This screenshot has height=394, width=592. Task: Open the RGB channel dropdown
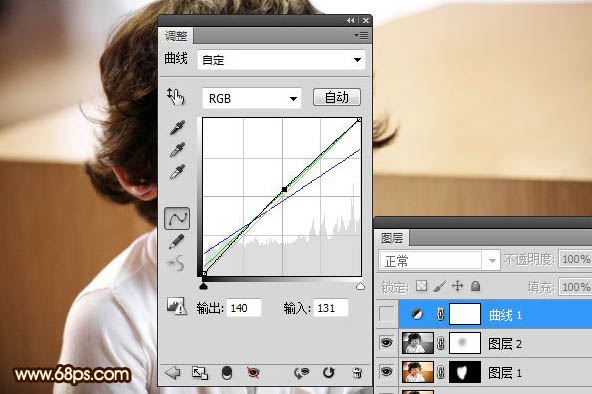tap(251, 98)
